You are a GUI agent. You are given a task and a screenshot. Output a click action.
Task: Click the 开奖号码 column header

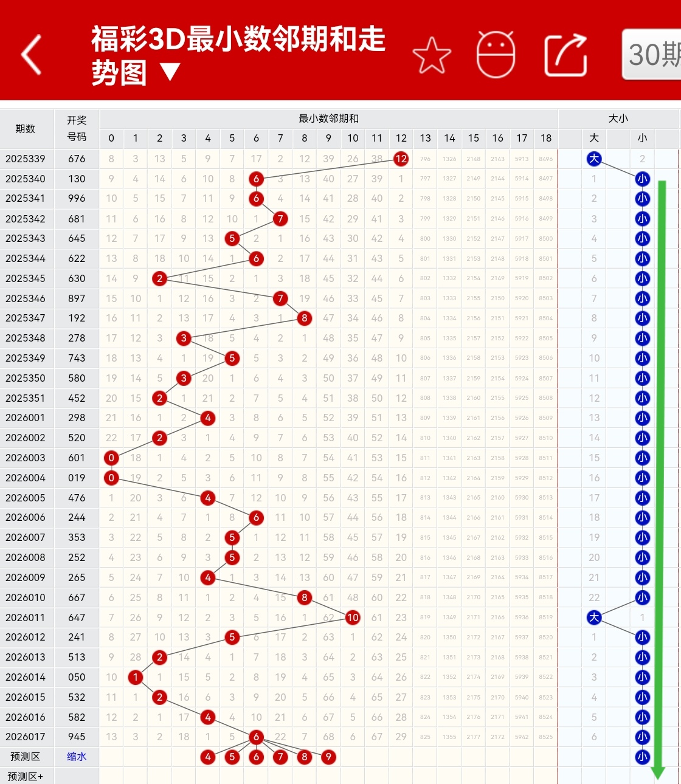tap(77, 128)
